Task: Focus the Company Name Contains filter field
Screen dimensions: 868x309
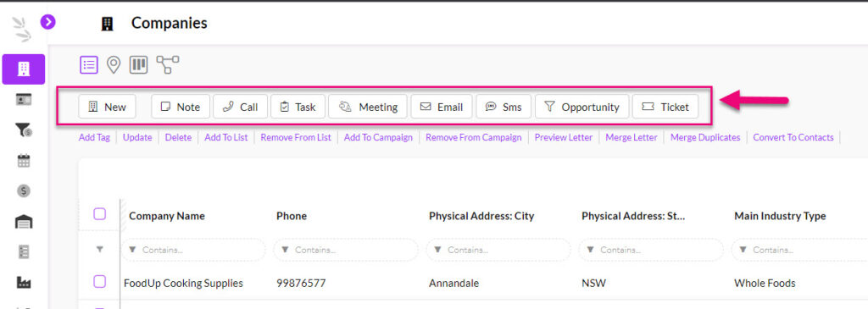Action: click(x=193, y=250)
